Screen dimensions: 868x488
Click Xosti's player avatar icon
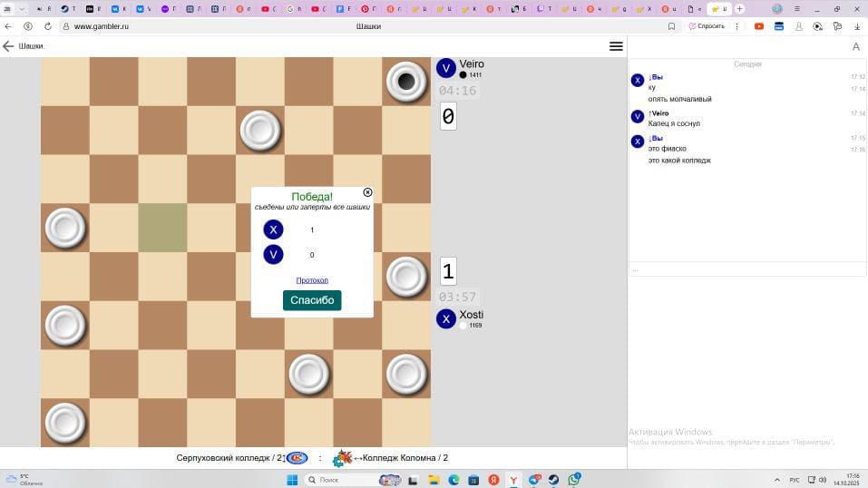click(445, 318)
